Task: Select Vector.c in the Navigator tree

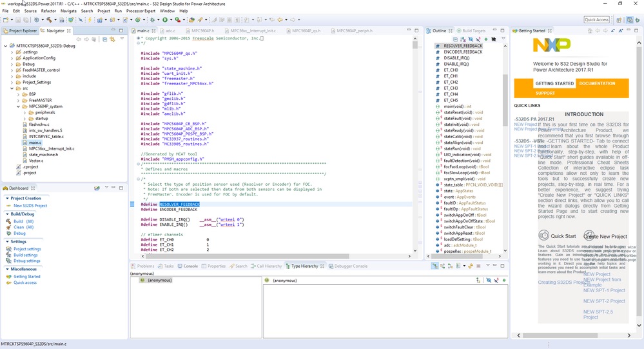Action: (35, 161)
